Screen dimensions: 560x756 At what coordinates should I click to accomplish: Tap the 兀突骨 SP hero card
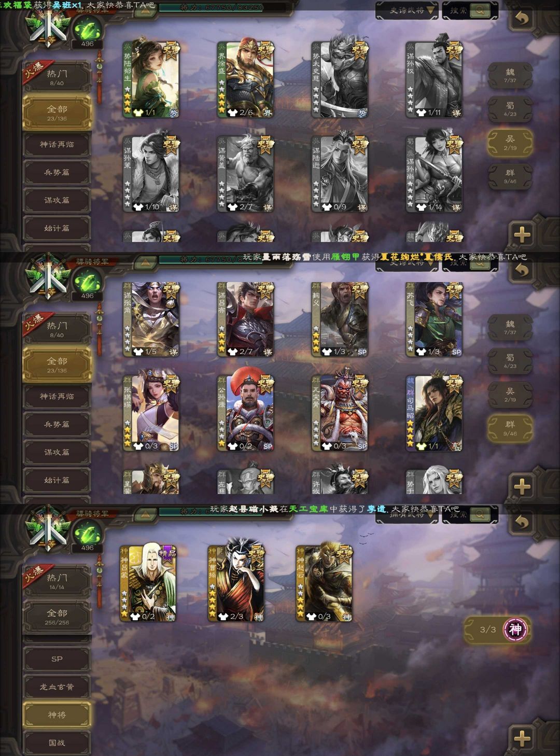[x=340, y=413]
